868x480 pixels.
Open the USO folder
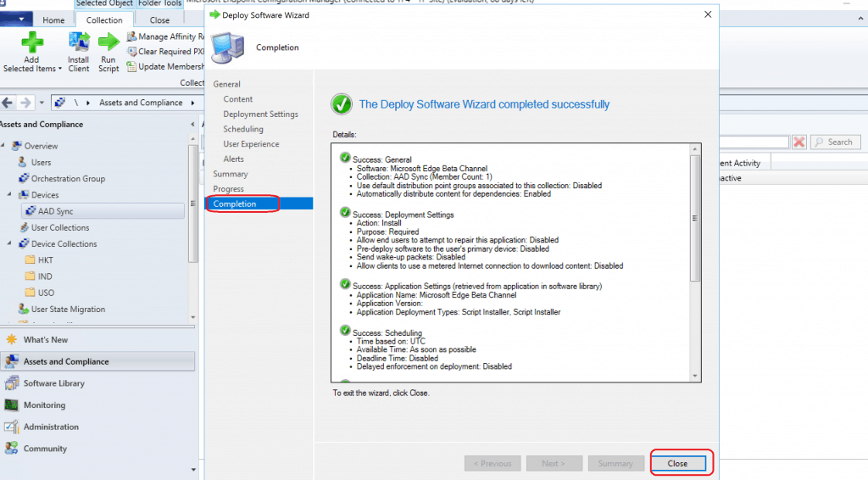(x=46, y=293)
